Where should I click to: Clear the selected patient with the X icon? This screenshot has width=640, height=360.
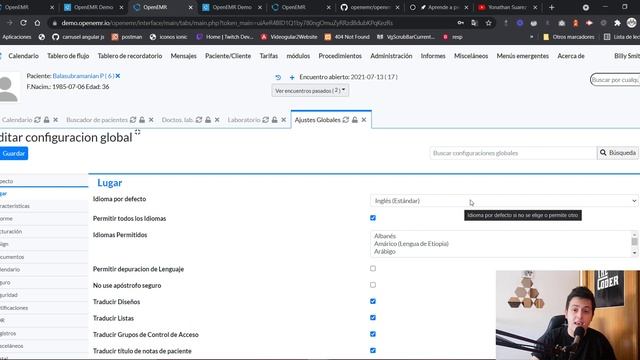click(x=118, y=76)
